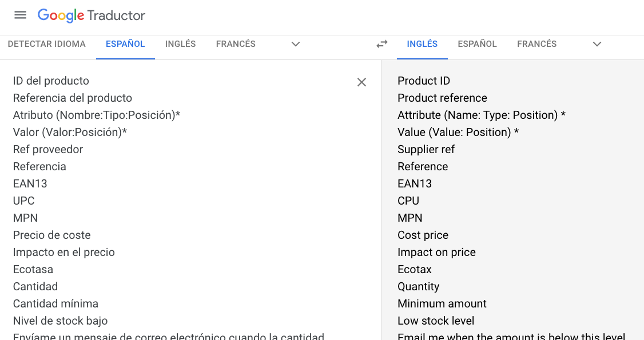The height and width of the screenshot is (340, 644).
Task: Click the 'Traductor' title text
Action: click(x=117, y=15)
